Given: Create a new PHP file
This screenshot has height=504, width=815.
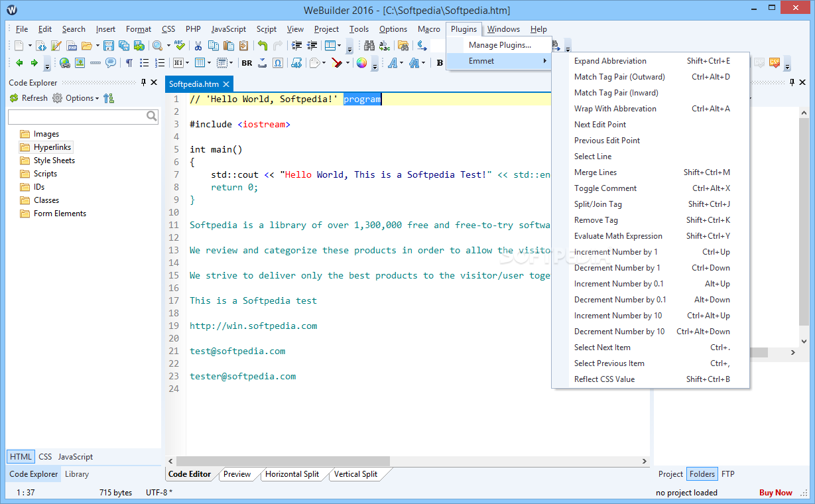Looking at the screenshot, I should pos(72,46).
